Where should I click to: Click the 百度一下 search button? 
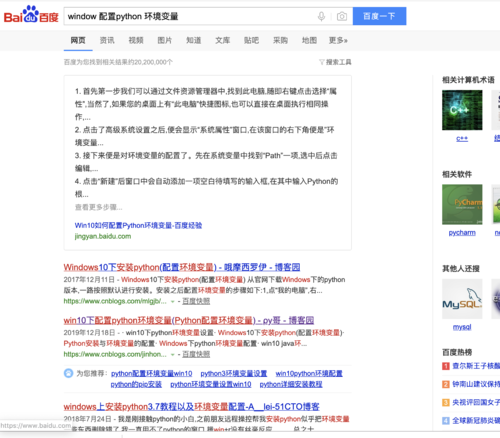point(379,16)
